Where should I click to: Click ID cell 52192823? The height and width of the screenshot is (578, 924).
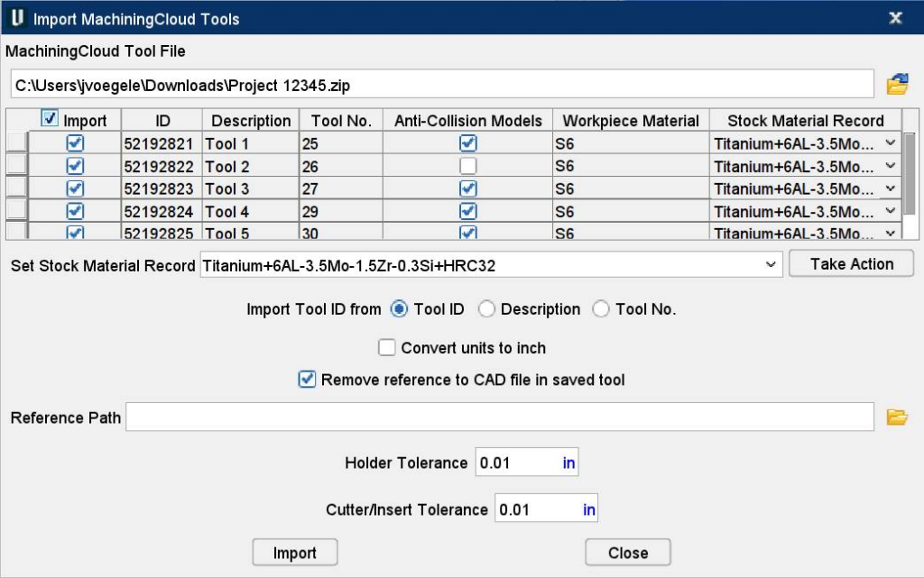coord(162,189)
